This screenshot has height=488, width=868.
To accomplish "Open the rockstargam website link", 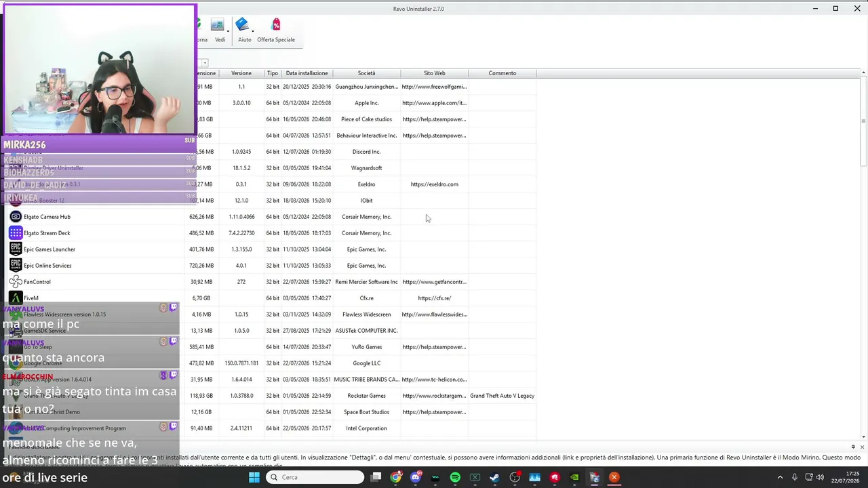I will [435, 396].
